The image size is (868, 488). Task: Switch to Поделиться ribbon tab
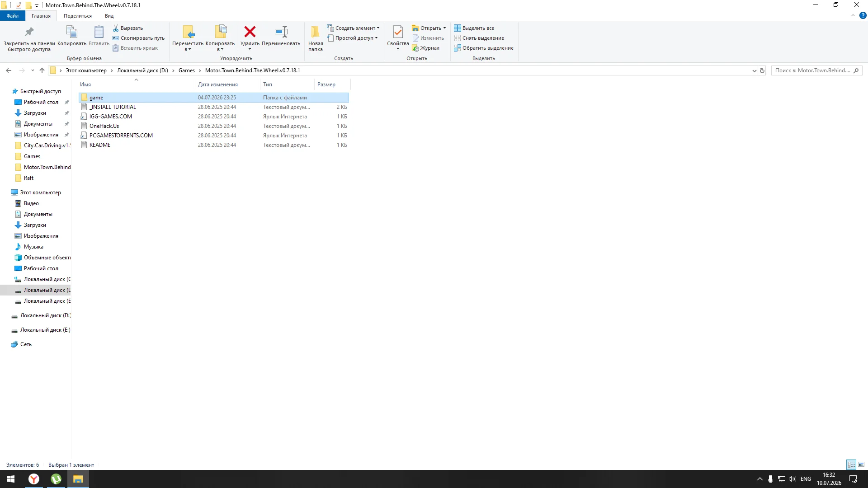coord(78,16)
